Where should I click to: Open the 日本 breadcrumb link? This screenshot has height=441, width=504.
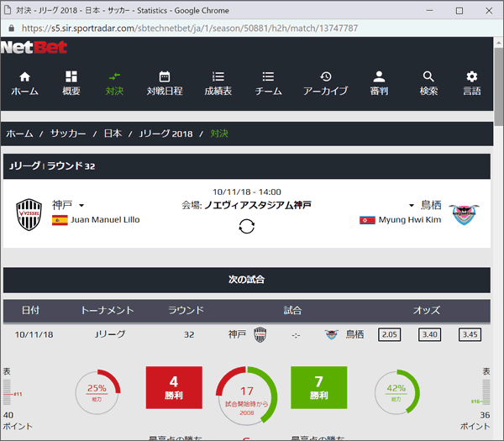pyautogui.click(x=113, y=134)
